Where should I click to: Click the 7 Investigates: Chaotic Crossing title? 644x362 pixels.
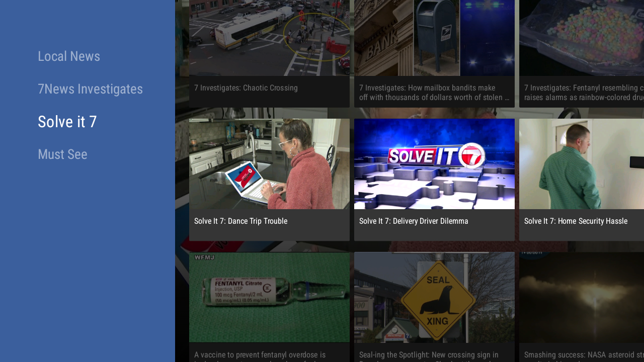coord(246,88)
